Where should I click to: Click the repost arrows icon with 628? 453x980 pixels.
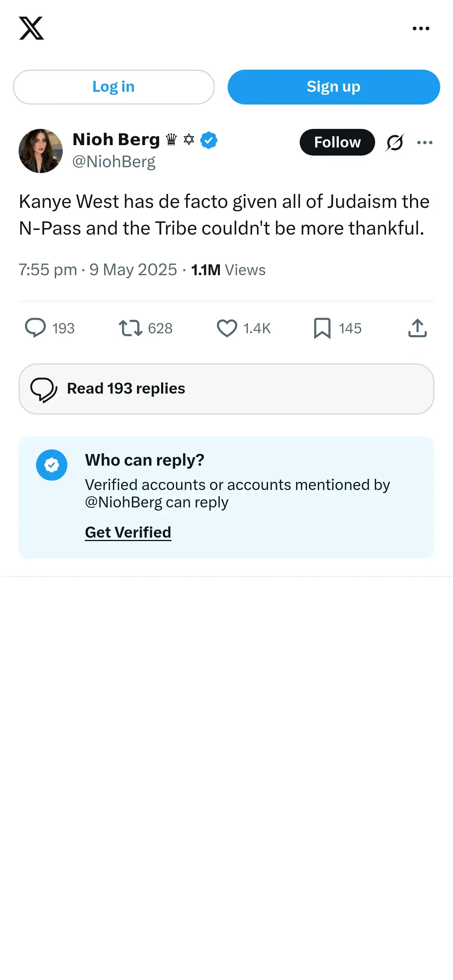(x=130, y=328)
